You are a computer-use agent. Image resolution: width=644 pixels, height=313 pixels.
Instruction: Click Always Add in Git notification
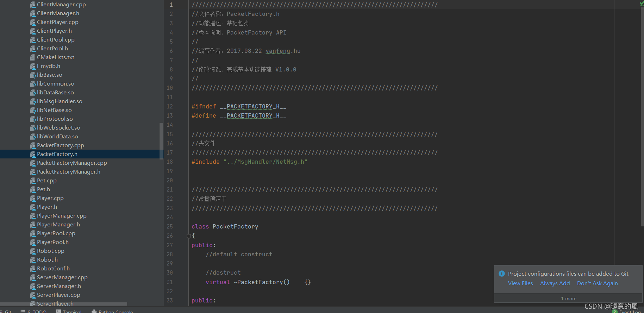coord(555,283)
